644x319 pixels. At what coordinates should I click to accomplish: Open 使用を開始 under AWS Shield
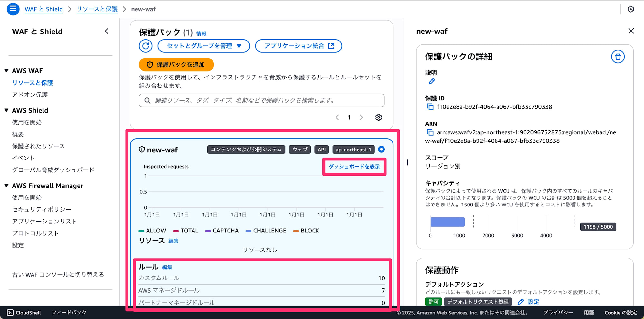(27, 122)
